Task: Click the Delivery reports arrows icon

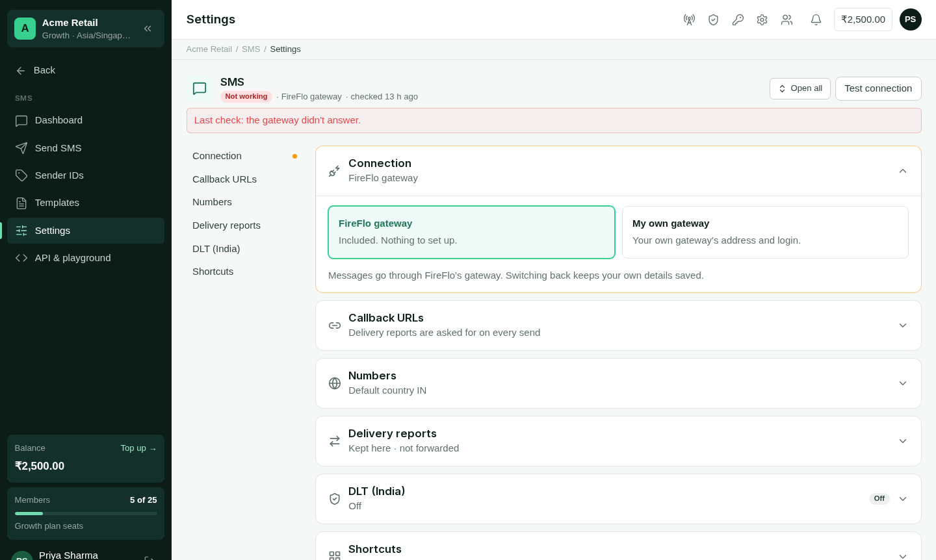Action: pos(335,441)
